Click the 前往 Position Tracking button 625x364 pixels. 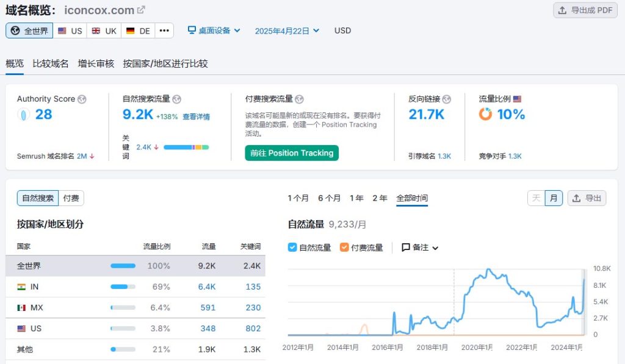292,153
